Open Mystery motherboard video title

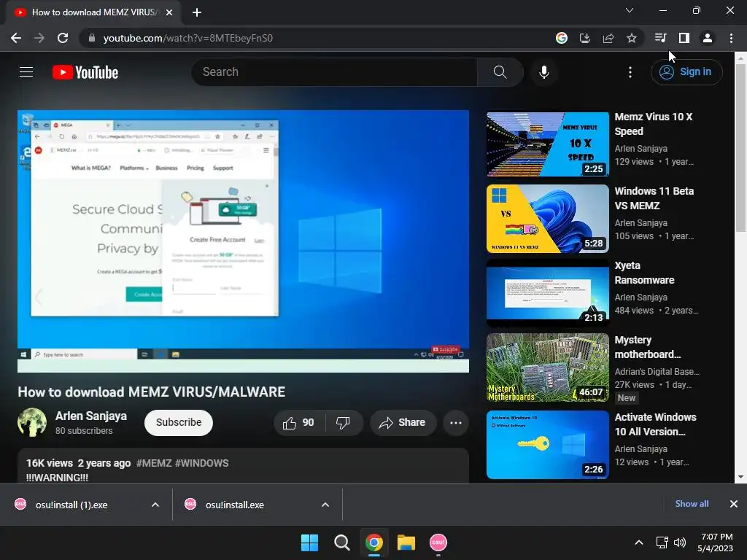[x=648, y=347]
